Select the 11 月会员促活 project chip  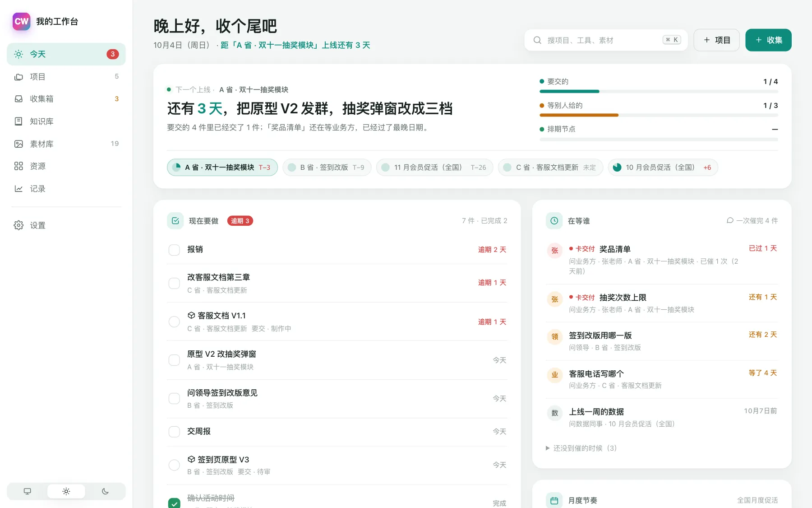coord(435,168)
